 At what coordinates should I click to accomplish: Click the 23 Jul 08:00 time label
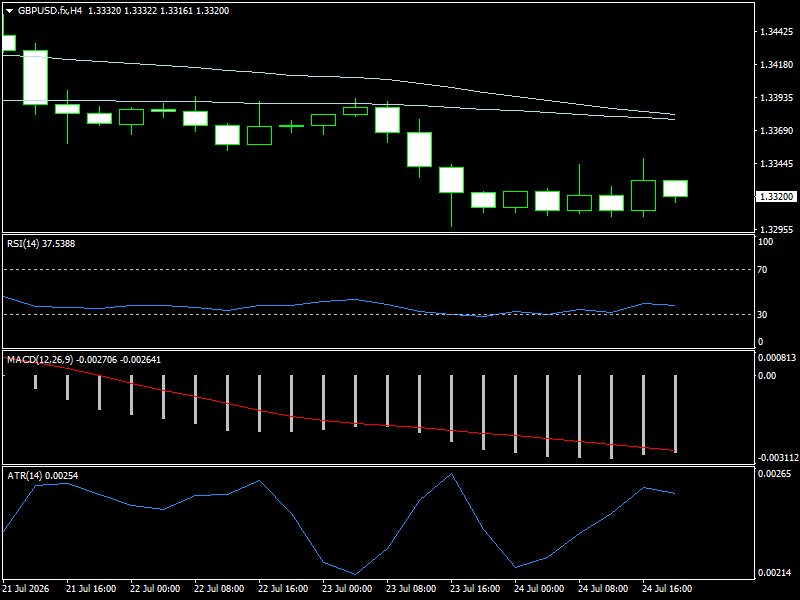[411, 588]
